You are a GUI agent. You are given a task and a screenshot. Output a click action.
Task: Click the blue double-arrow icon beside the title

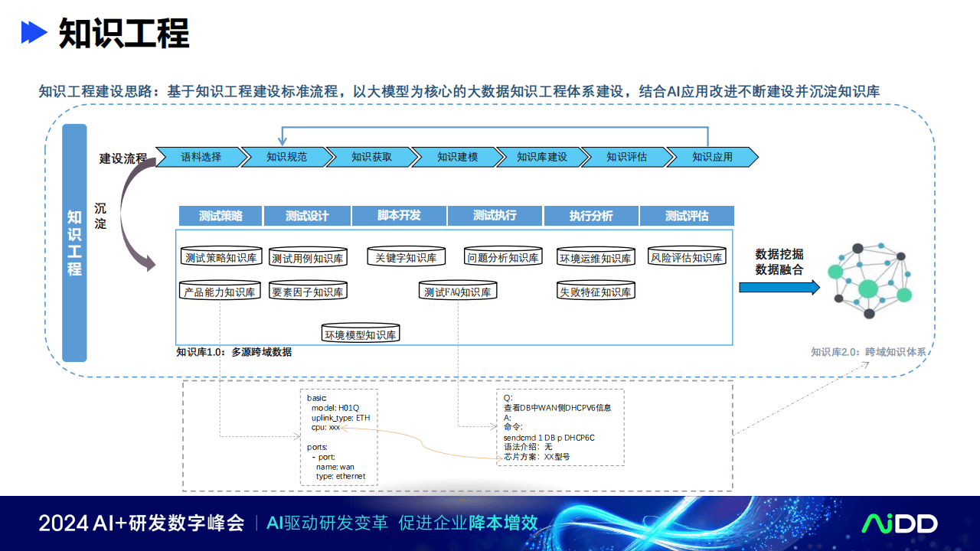tap(34, 32)
